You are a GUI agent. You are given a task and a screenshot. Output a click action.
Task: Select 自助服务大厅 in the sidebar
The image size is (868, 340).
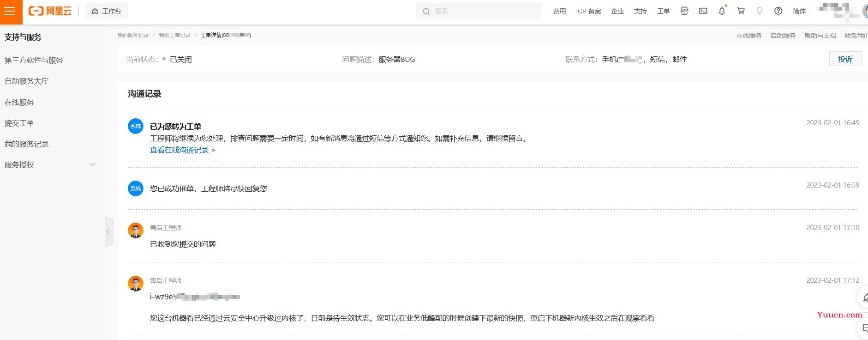click(x=27, y=81)
